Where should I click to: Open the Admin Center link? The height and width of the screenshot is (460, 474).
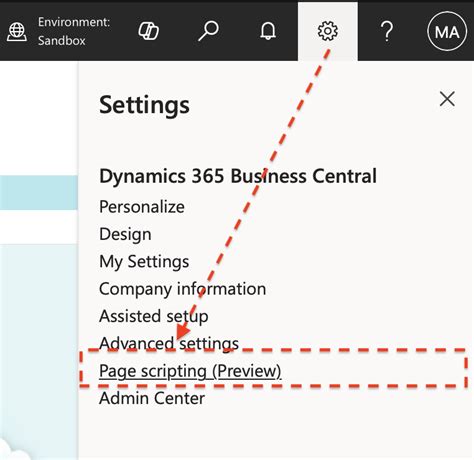coord(152,398)
